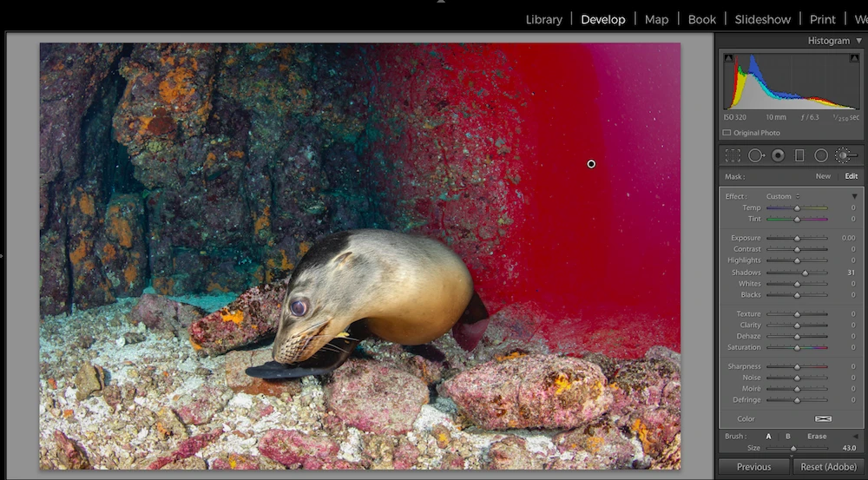Activate the Erase brush
The image size is (868, 480).
pyautogui.click(x=817, y=437)
